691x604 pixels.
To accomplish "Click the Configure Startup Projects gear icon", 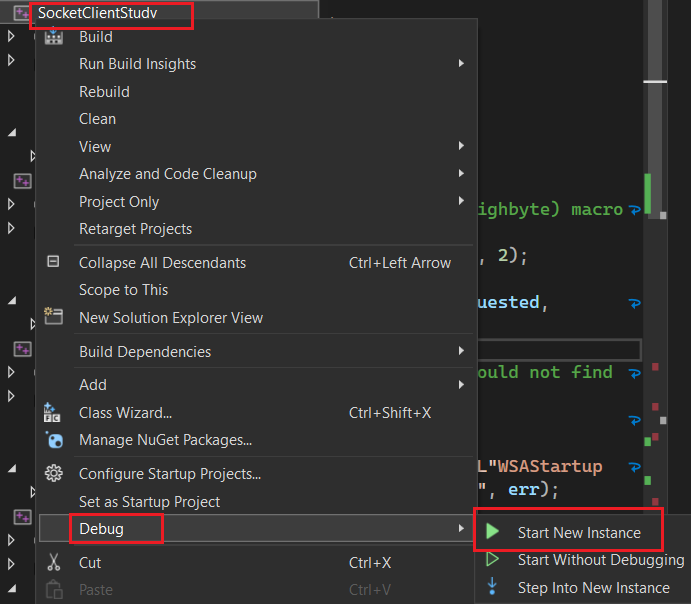I will coord(54,474).
